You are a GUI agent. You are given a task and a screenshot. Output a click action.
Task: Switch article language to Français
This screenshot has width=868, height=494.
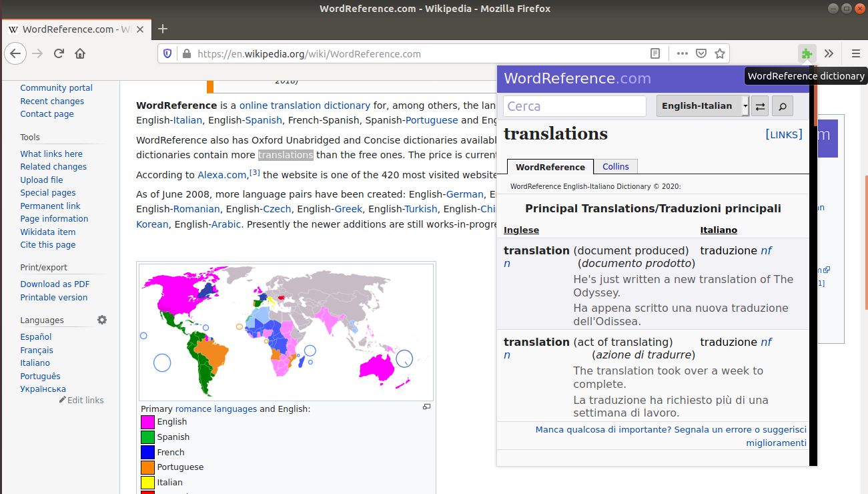click(37, 350)
